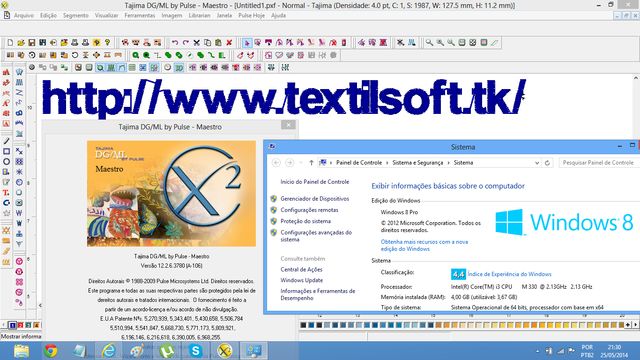Activate the Select arrow tool

247,42
